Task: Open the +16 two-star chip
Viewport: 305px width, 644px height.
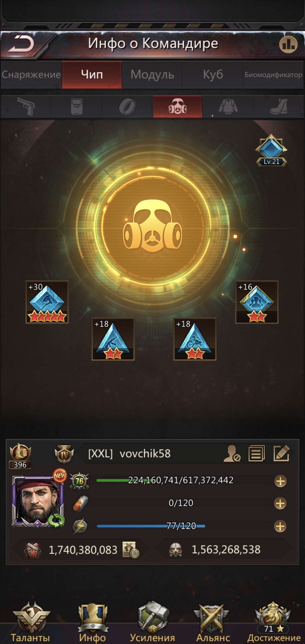Action: [257, 302]
